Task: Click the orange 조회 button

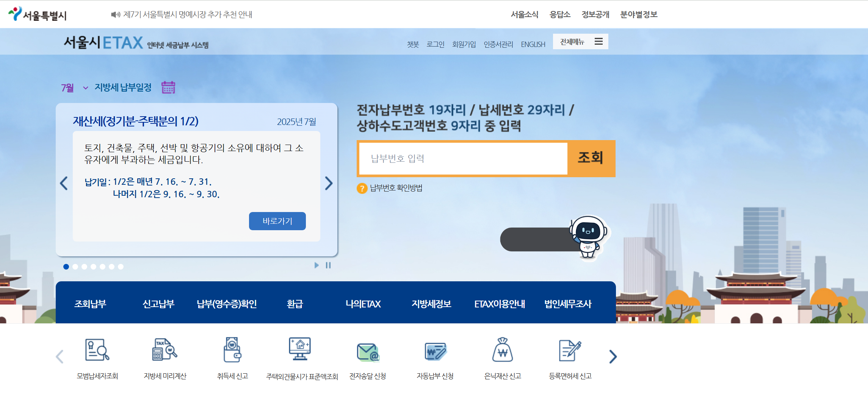Action: pos(591,158)
